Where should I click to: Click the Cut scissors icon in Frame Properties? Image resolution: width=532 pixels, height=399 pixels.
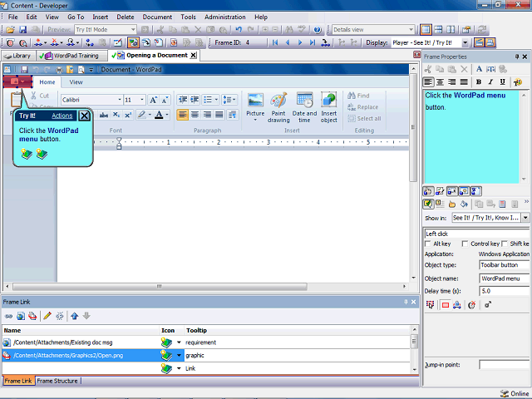428,69
